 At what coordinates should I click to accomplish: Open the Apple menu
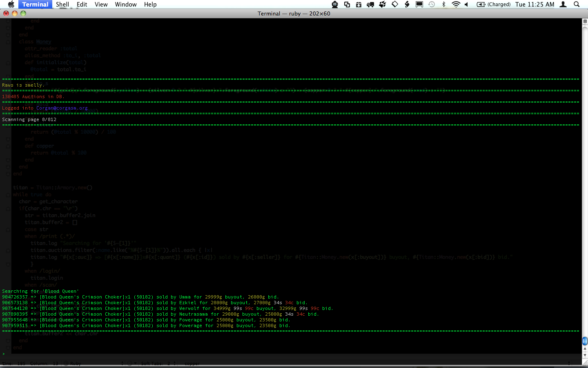(11, 4)
